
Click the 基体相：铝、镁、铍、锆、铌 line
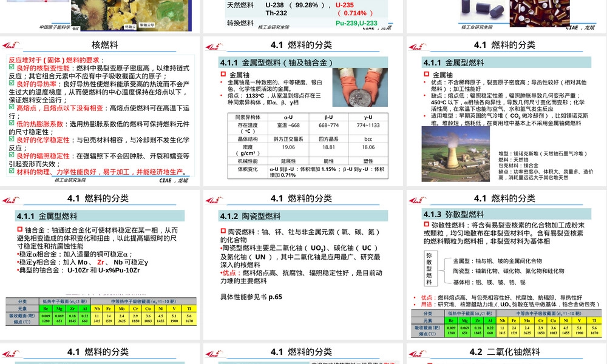pos(489,282)
